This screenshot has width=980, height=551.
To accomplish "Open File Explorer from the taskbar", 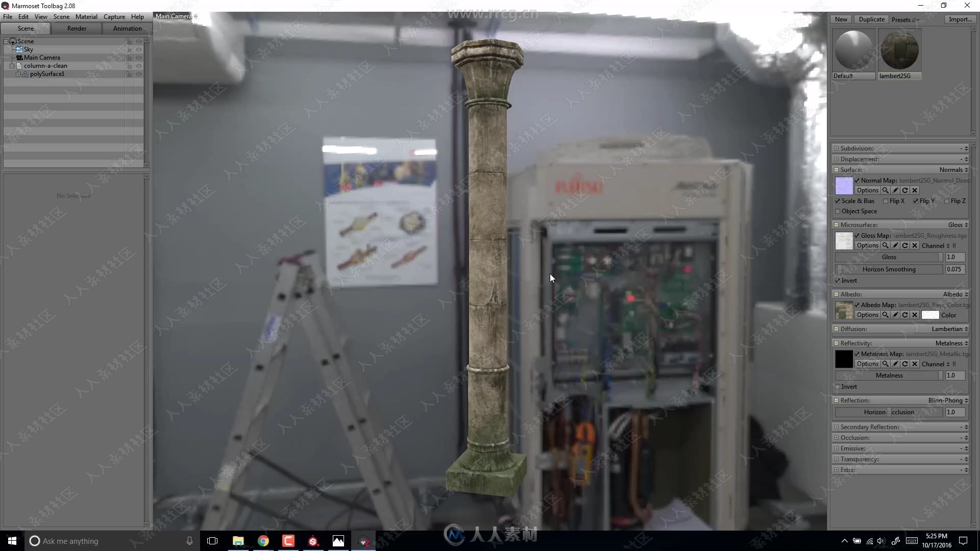I will point(238,541).
